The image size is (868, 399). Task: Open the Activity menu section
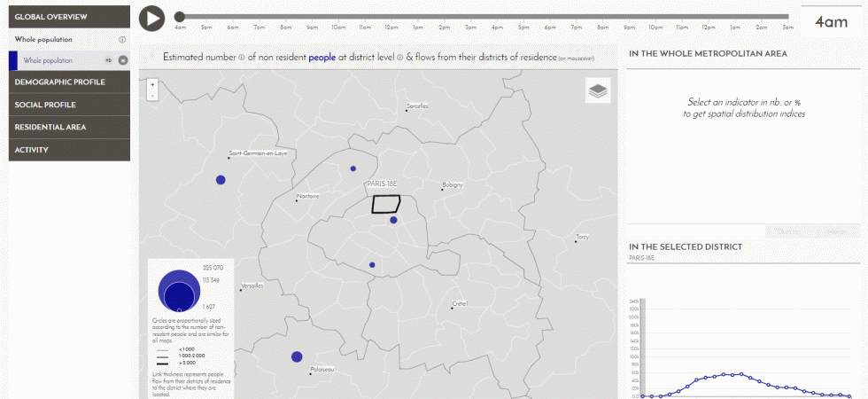click(x=69, y=150)
